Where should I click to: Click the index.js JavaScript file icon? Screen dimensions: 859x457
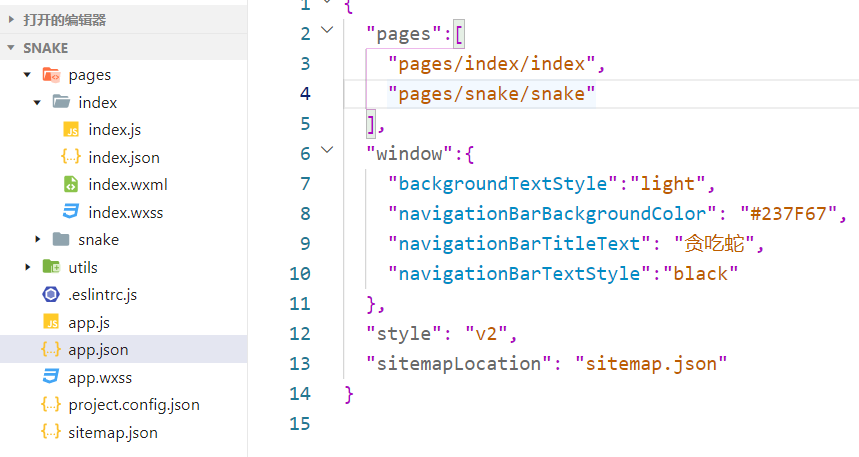tap(71, 130)
